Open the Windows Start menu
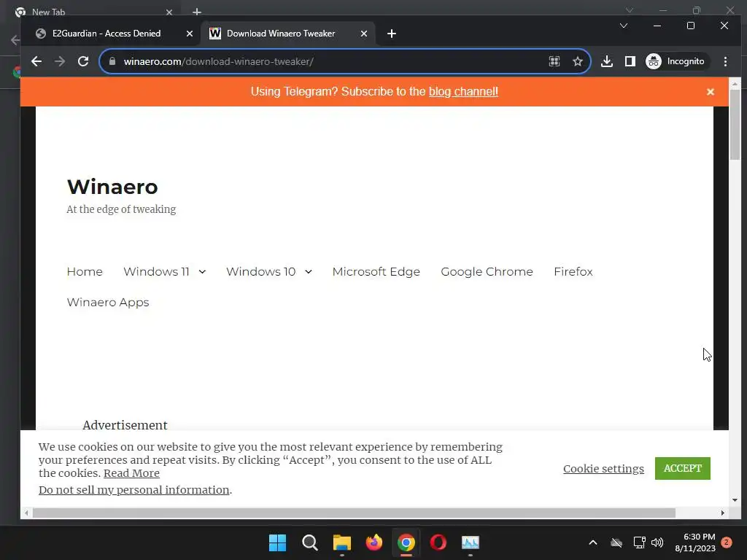 (277, 542)
